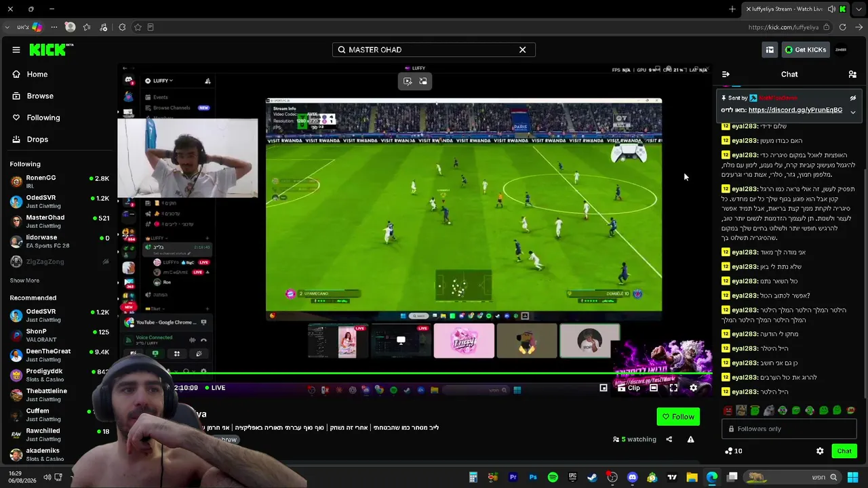Viewport: 868px width, 488px height.
Task: Open RonenGG channel in Following list
Action: pyautogui.click(x=60, y=182)
